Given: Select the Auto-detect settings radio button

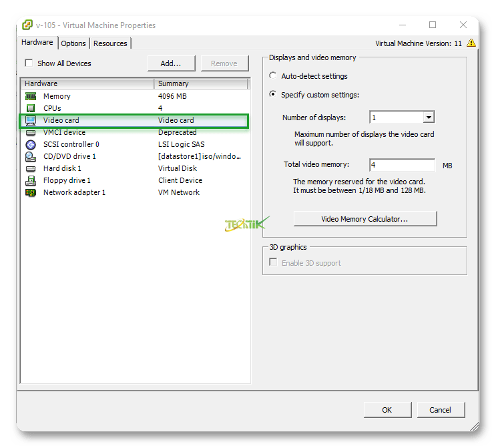Looking at the screenshot, I should pyautogui.click(x=273, y=76).
